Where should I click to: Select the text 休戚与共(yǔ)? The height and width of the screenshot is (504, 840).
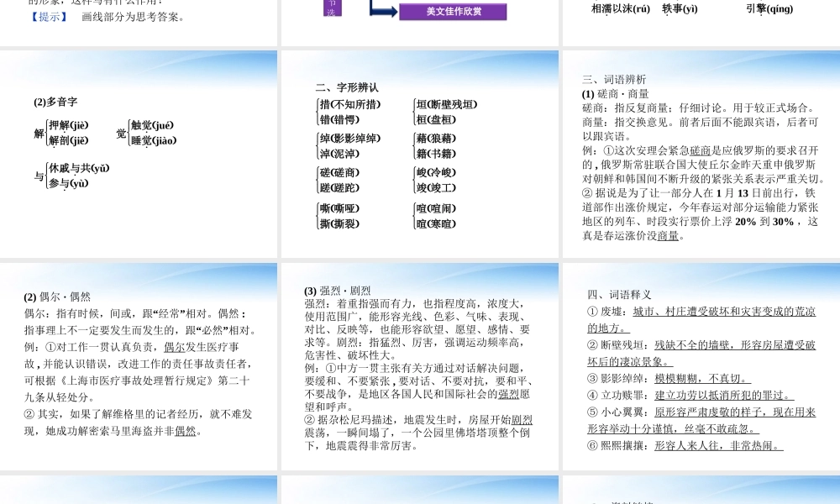pyautogui.click(x=79, y=168)
